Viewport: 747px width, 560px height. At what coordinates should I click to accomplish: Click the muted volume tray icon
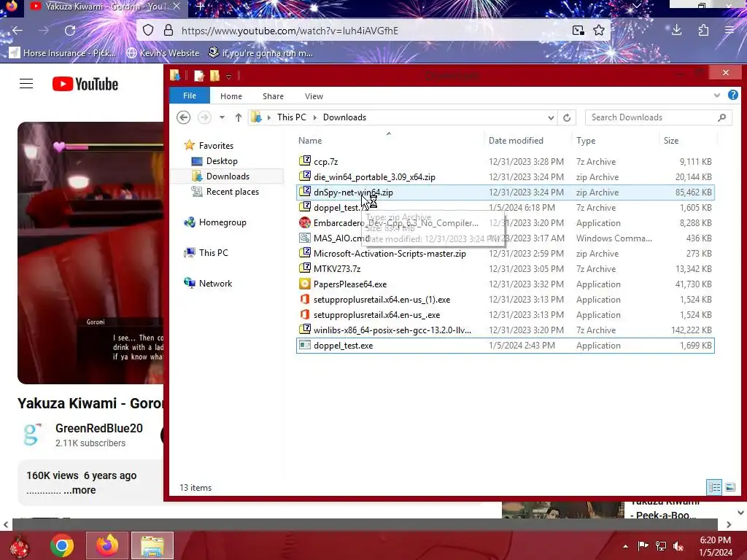(678, 545)
